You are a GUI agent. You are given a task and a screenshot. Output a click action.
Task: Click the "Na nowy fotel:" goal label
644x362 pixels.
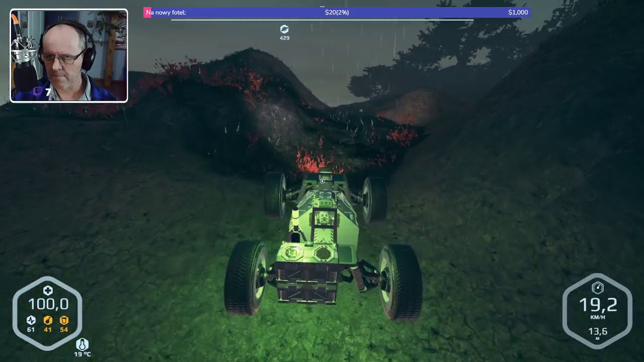point(166,12)
